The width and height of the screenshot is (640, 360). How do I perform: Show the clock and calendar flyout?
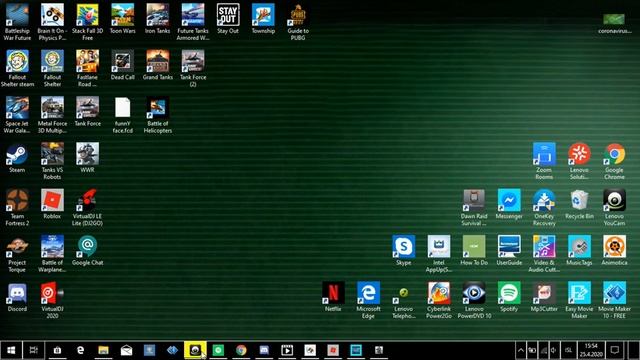[591, 350]
